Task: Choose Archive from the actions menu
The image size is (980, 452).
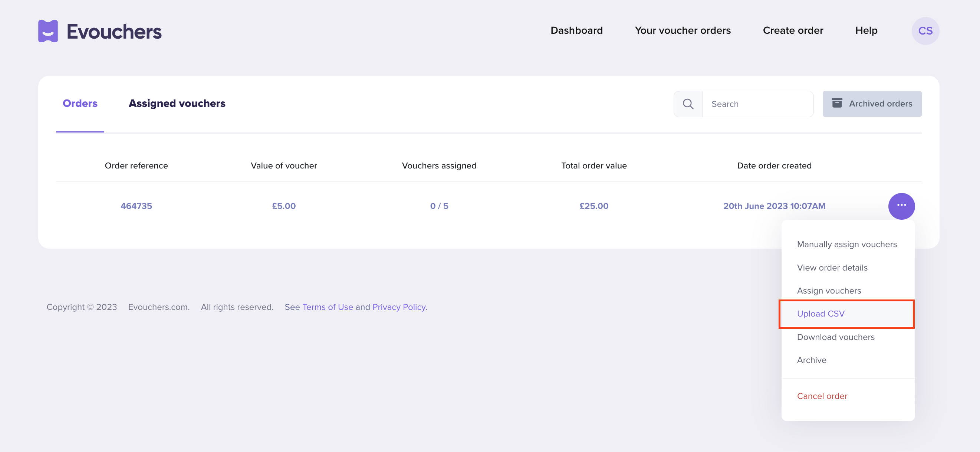Action: (812, 360)
